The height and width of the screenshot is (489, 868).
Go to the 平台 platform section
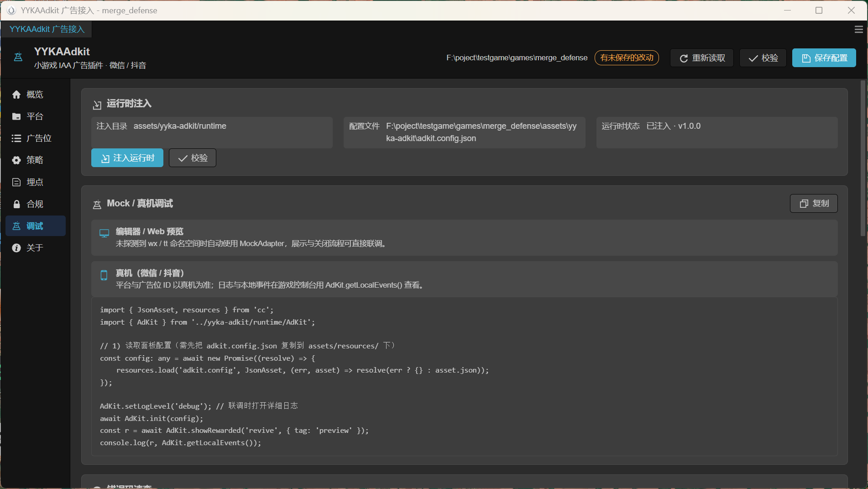coord(35,116)
